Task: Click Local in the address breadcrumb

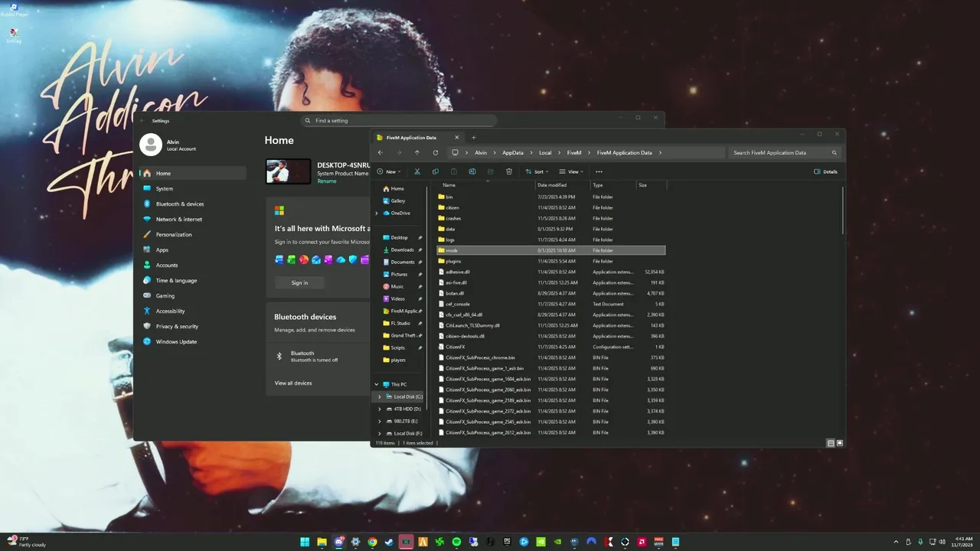Action: tap(545, 152)
